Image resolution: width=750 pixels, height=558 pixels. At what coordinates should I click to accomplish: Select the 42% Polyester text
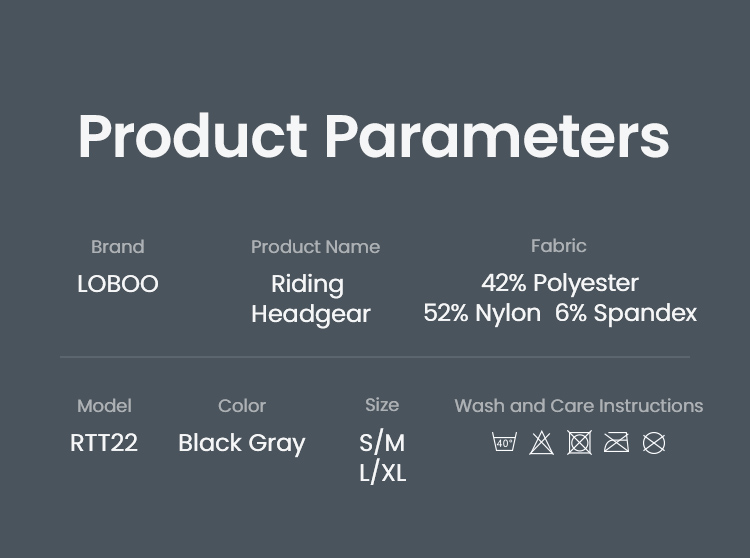[x=560, y=283]
